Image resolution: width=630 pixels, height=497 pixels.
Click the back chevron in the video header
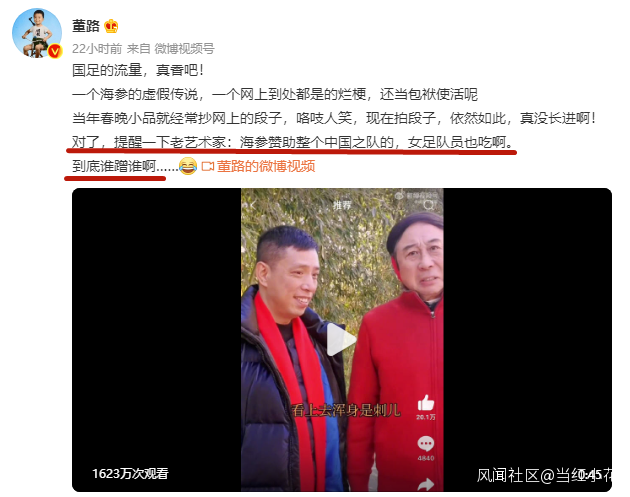[x=253, y=205]
